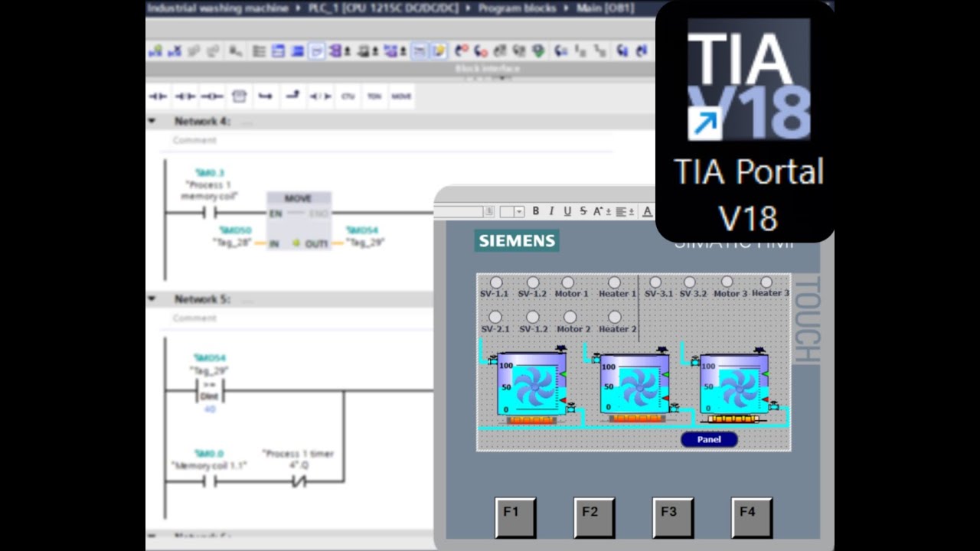Image resolution: width=980 pixels, height=551 pixels.
Task: Click the text alignment icon
Action: (x=620, y=212)
